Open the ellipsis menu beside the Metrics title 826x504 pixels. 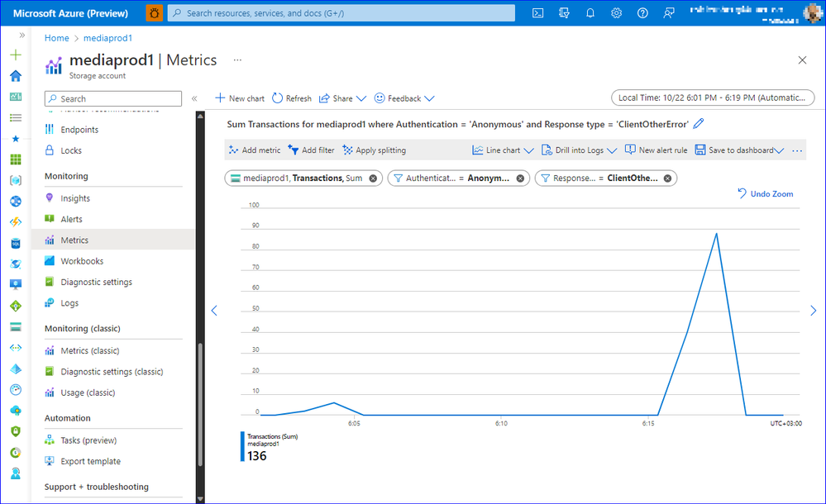tap(237, 60)
